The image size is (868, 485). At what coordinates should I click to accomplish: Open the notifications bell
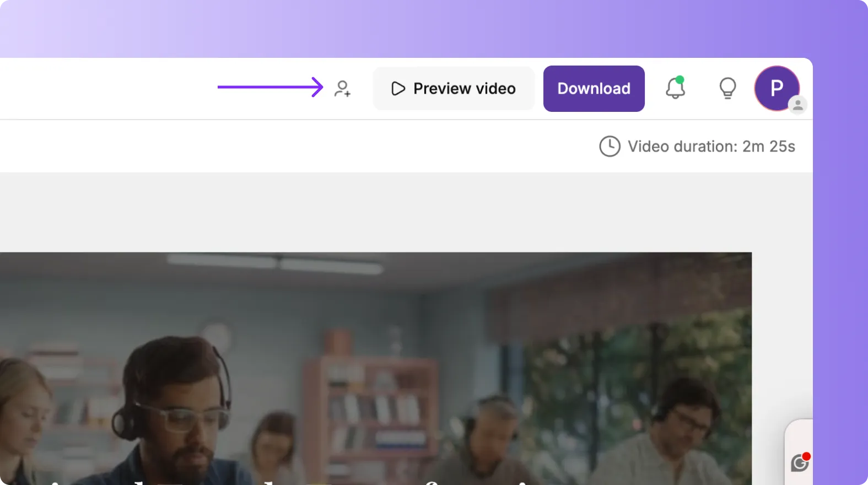point(675,88)
